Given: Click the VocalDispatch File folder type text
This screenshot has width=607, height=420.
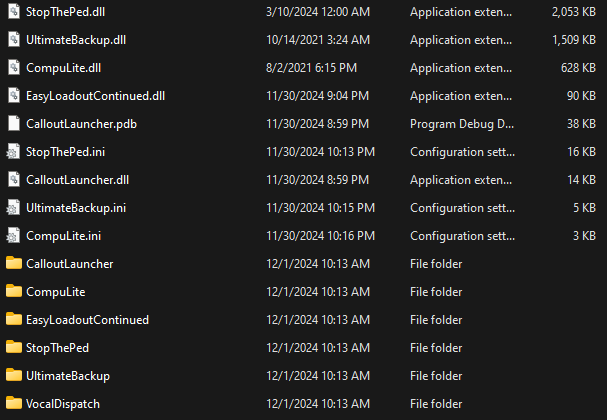Looking at the screenshot, I should coord(436,403).
